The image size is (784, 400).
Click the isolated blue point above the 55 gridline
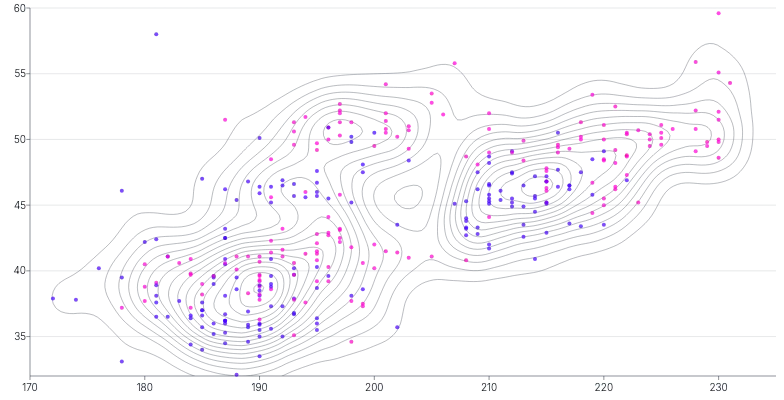[x=156, y=36]
